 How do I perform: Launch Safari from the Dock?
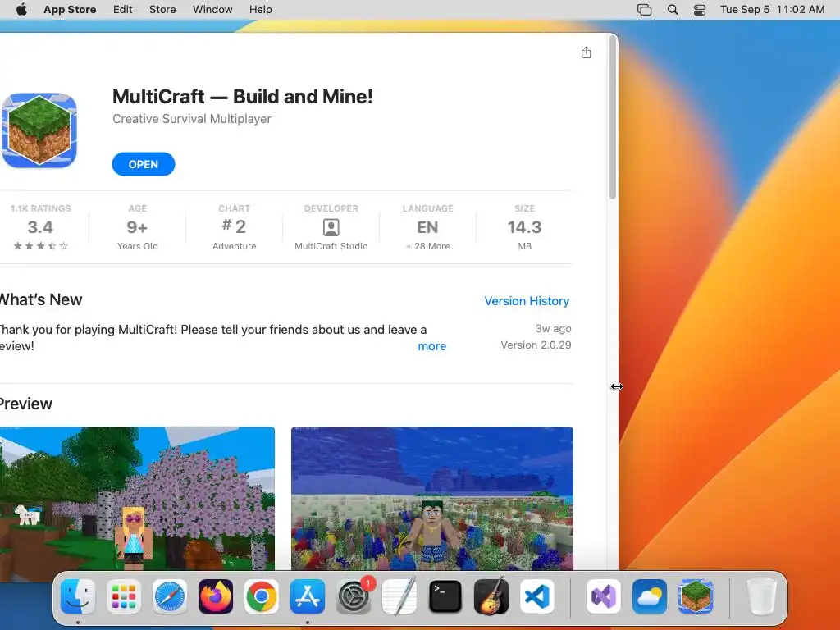170,596
